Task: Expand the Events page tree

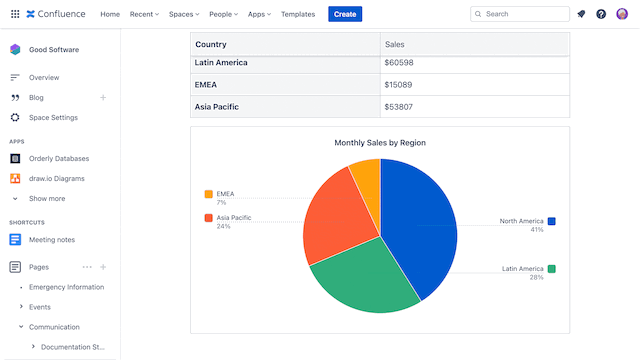Action: (21, 307)
